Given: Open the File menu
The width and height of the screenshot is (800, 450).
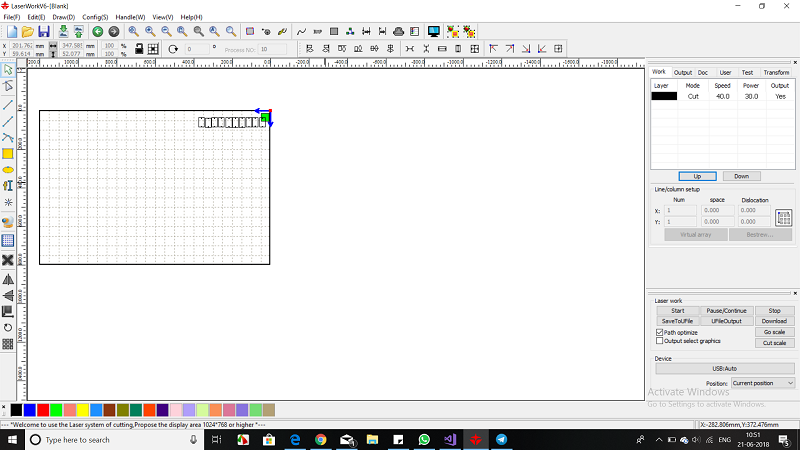Looking at the screenshot, I should pyautogui.click(x=12, y=17).
